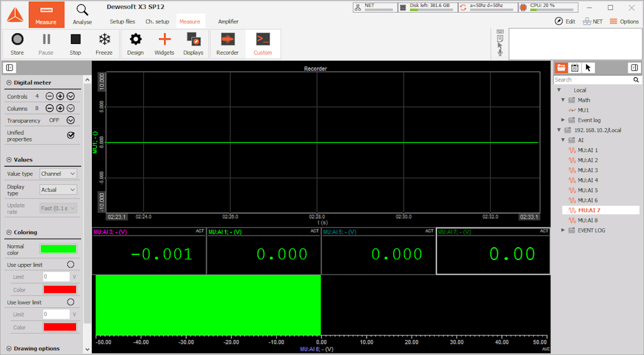Select the Custom display

(263, 44)
